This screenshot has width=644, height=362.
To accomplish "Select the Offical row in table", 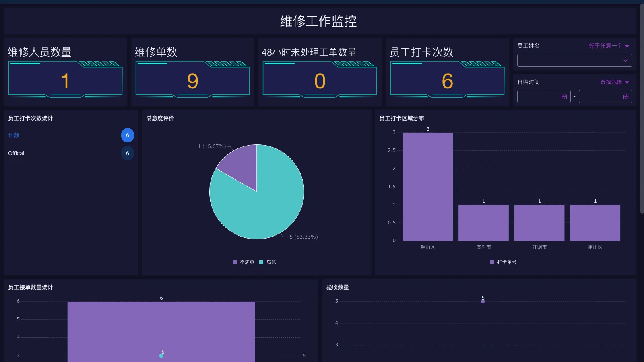I will click(71, 153).
